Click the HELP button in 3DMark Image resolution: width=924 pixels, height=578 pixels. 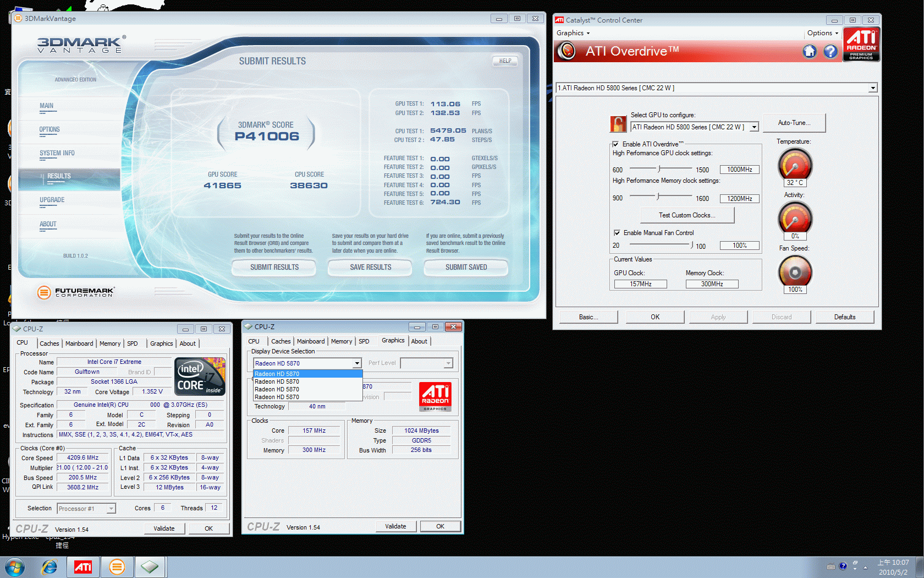505,61
